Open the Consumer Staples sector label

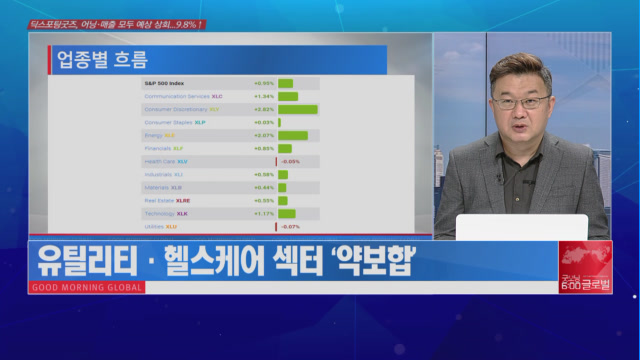click(168, 122)
